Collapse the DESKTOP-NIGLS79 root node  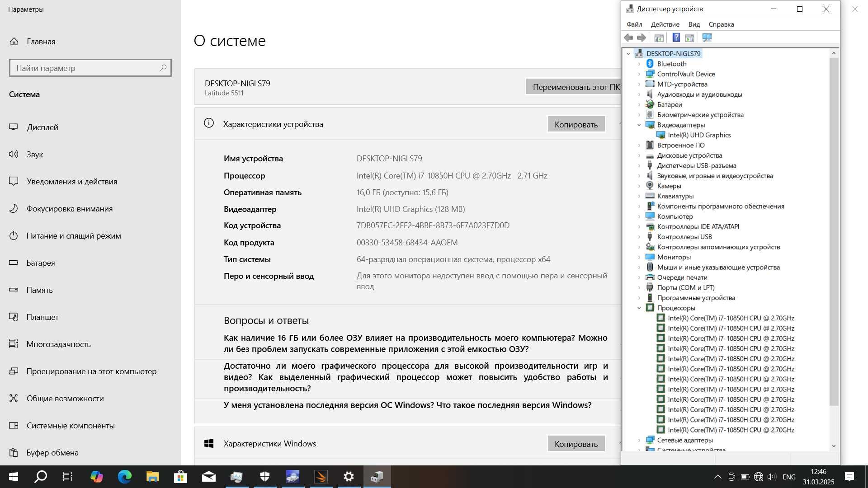click(x=628, y=54)
